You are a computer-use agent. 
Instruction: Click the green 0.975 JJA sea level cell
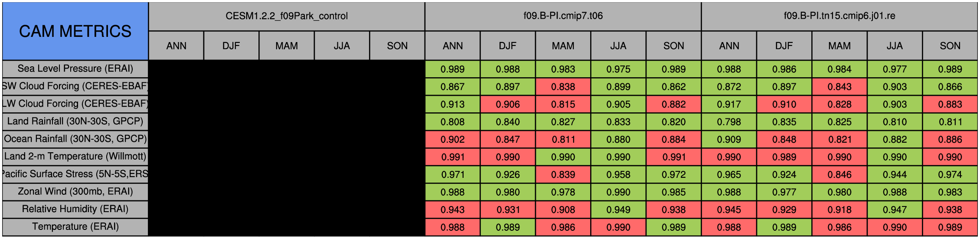click(618, 69)
